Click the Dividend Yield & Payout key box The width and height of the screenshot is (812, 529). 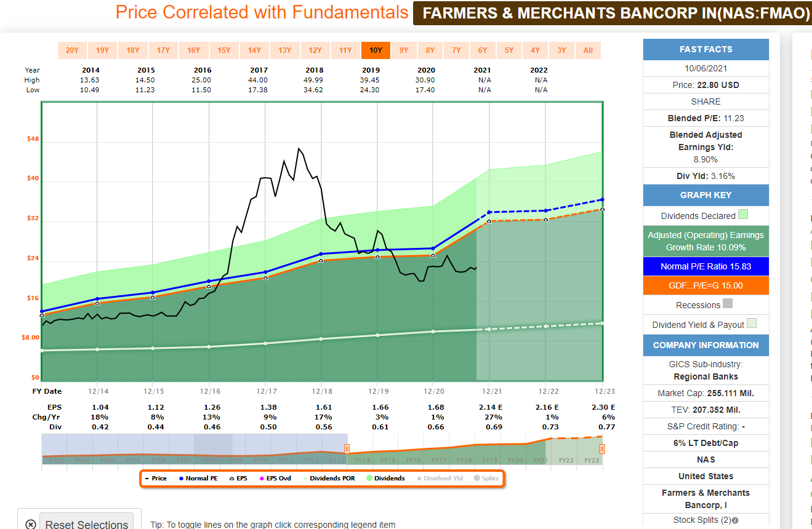click(752, 324)
